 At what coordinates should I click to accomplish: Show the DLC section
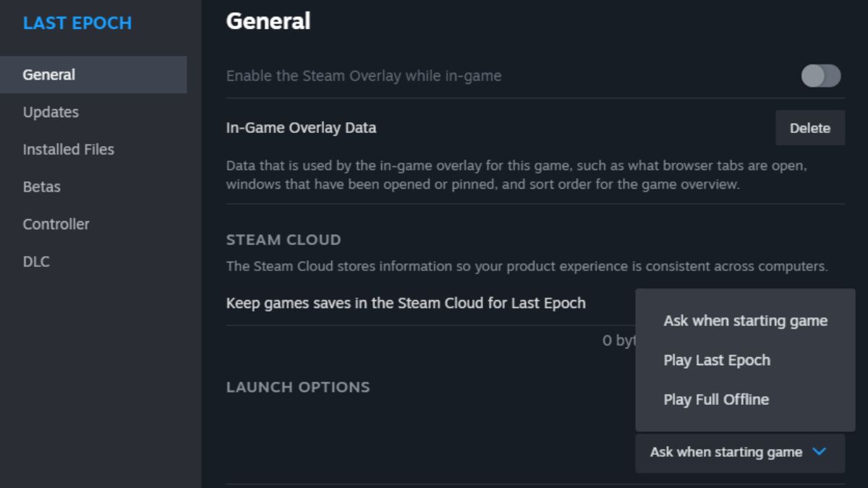point(36,262)
